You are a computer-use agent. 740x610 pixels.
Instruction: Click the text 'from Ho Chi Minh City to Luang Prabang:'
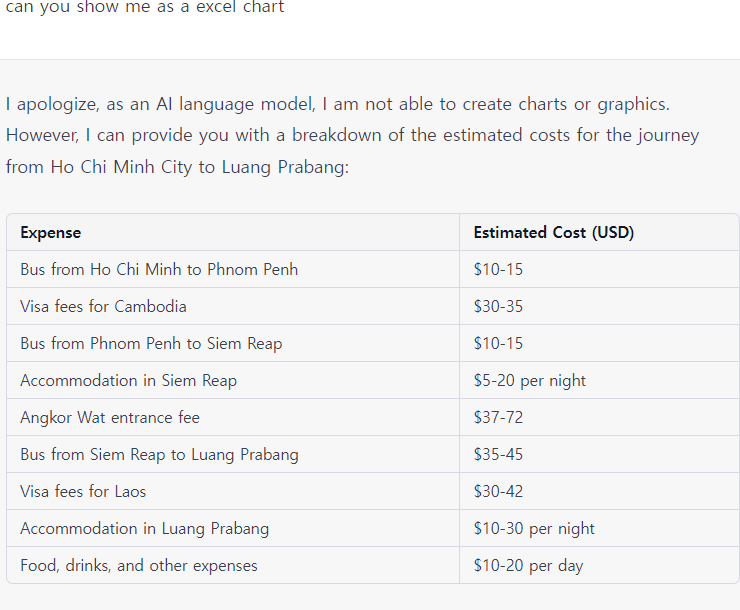coord(177,167)
